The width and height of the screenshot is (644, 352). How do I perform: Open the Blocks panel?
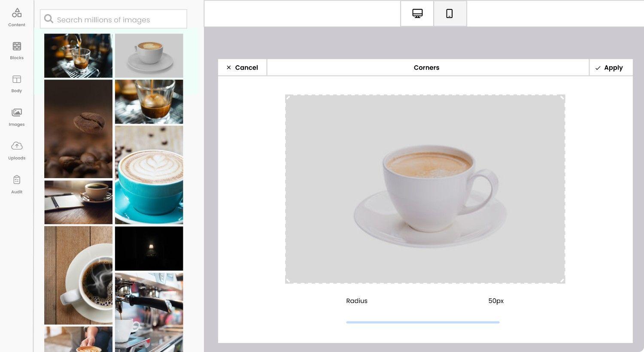click(16, 51)
